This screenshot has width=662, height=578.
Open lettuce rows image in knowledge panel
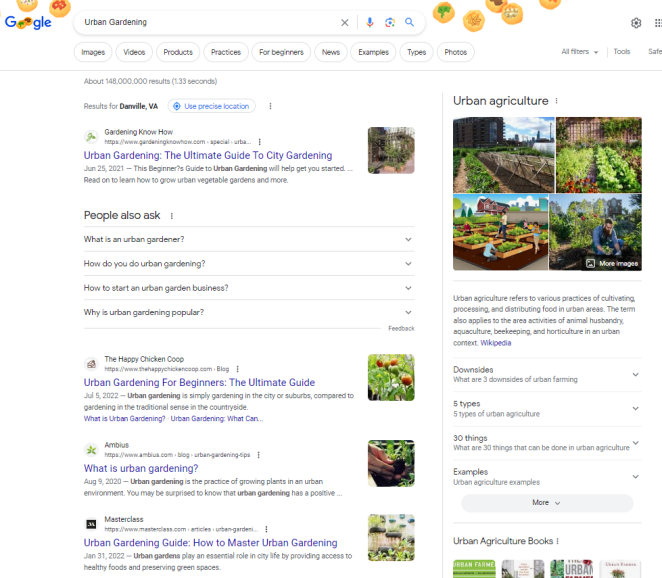tap(599, 155)
